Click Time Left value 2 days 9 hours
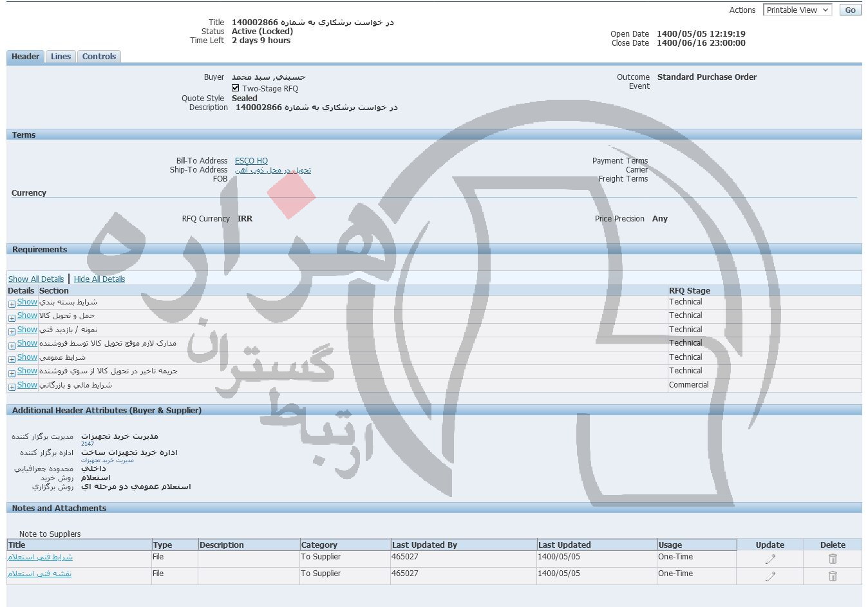Viewport: 868px width, 607px height. (x=261, y=41)
